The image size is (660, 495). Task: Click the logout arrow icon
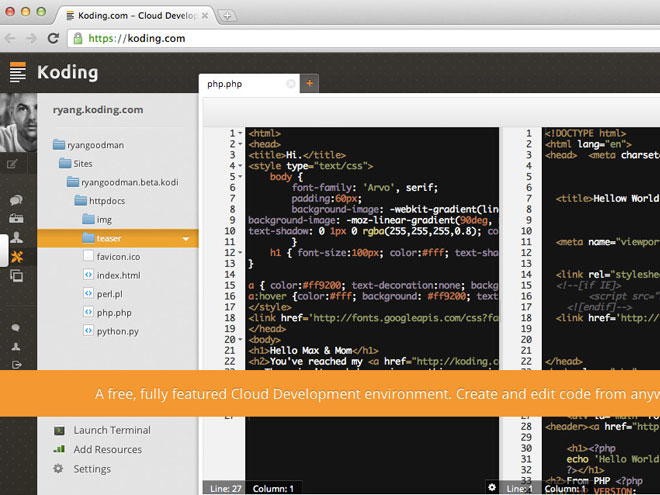(16, 365)
